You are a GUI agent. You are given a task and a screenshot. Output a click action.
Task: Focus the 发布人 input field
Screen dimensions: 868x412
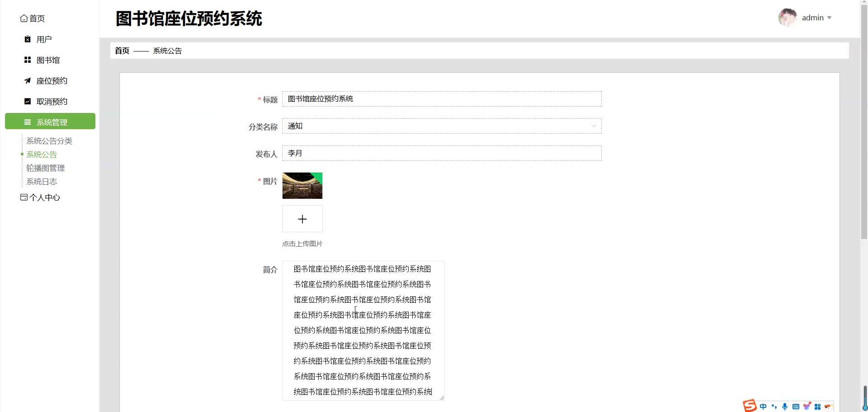(442, 153)
